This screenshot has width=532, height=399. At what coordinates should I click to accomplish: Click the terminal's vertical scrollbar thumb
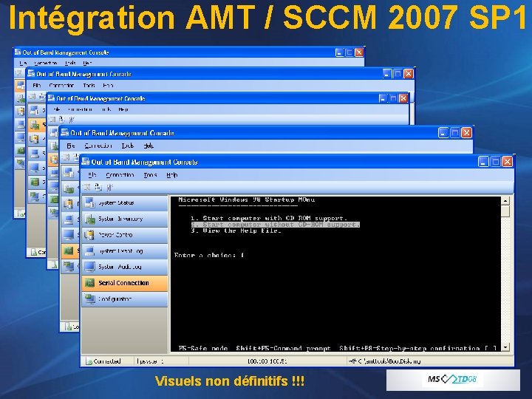click(505, 211)
